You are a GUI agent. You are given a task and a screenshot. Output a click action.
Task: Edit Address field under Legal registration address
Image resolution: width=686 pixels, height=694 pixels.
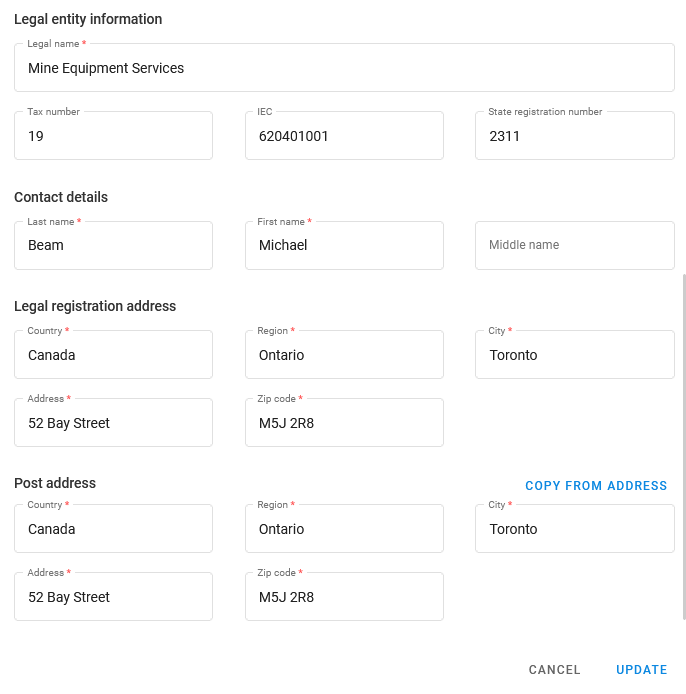(113, 423)
